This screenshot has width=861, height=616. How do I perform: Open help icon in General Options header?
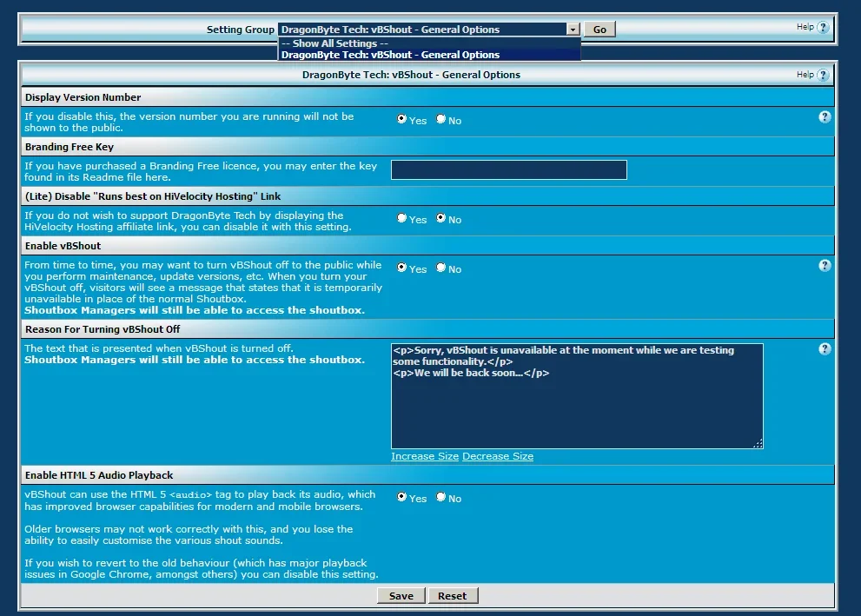[x=823, y=76]
